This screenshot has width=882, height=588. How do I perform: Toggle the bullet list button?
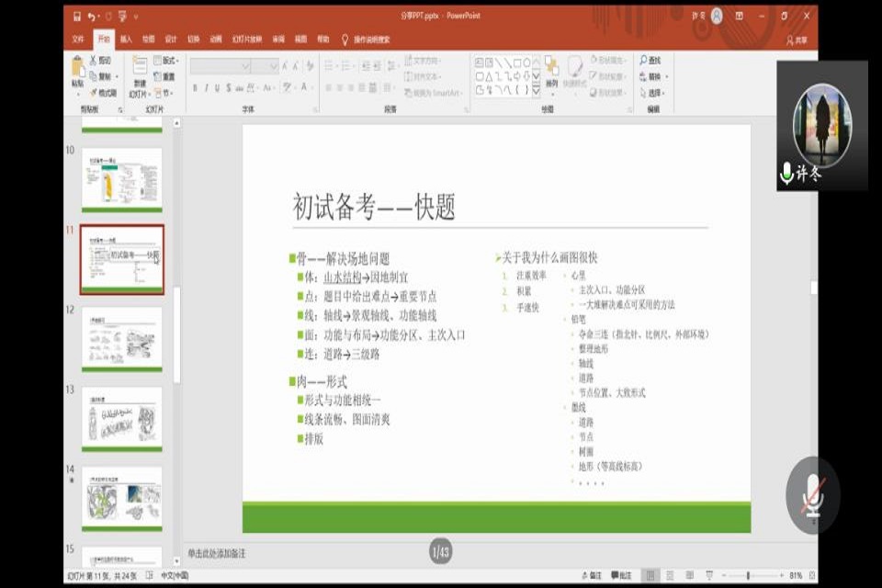coord(330,66)
